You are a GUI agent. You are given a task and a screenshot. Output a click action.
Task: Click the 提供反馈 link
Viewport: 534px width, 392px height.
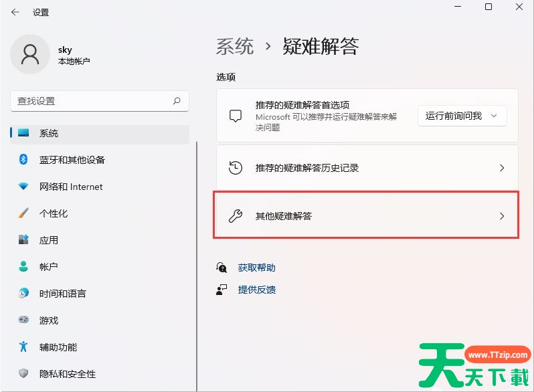(x=257, y=290)
